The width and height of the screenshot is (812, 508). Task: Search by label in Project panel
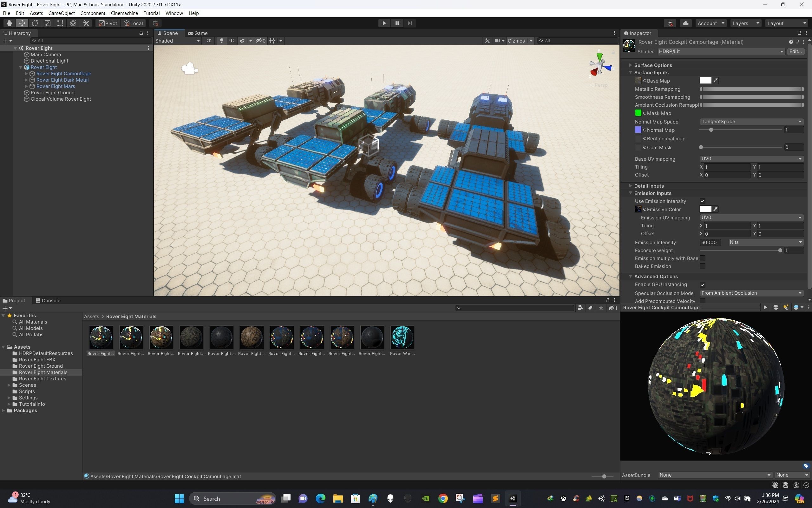tap(590, 308)
